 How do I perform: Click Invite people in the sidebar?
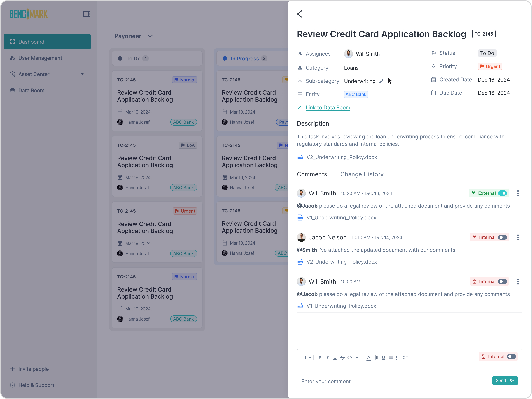(x=29, y=369)
